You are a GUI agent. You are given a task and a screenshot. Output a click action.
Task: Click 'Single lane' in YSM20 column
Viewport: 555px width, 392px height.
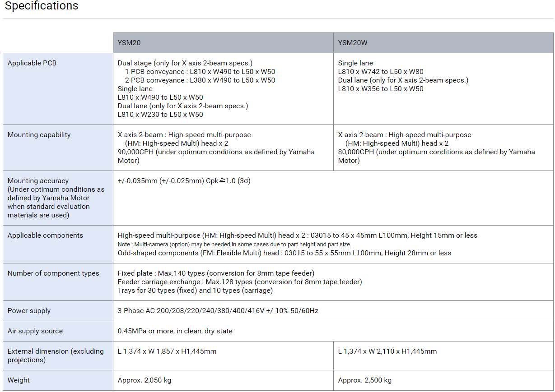point(135,89)
